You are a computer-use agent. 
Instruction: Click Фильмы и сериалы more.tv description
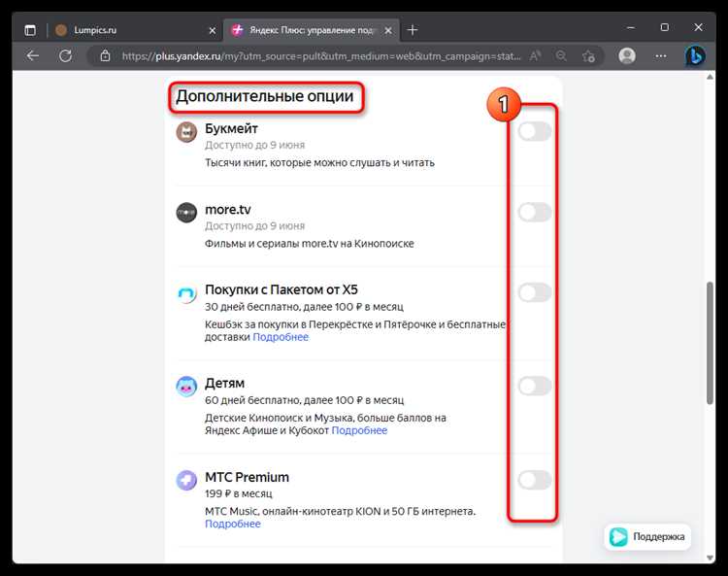pos(310,244)
